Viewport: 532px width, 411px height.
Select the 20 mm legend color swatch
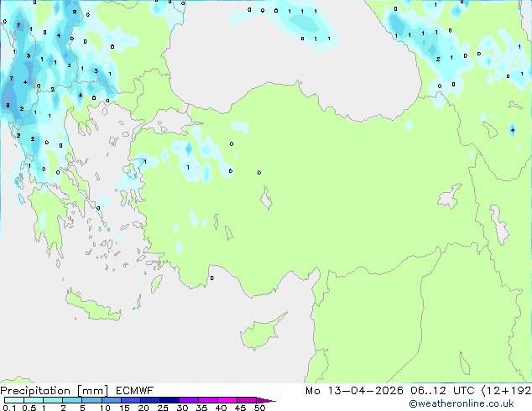click(x=150, y=400)
